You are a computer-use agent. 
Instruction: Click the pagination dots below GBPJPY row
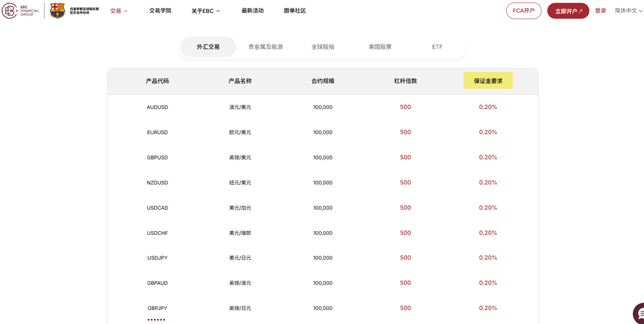coord(156,320)
